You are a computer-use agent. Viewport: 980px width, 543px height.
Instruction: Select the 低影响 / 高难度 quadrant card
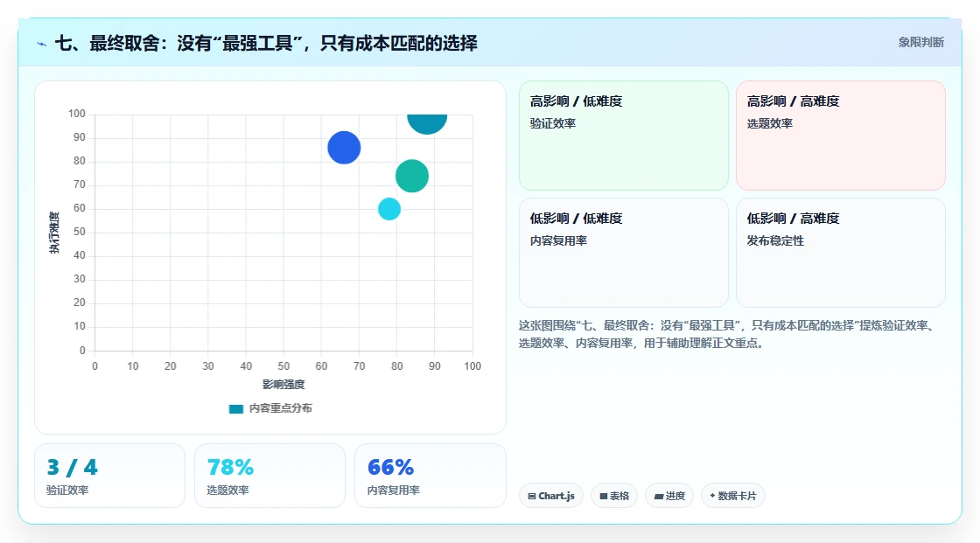tap(841, 253)
